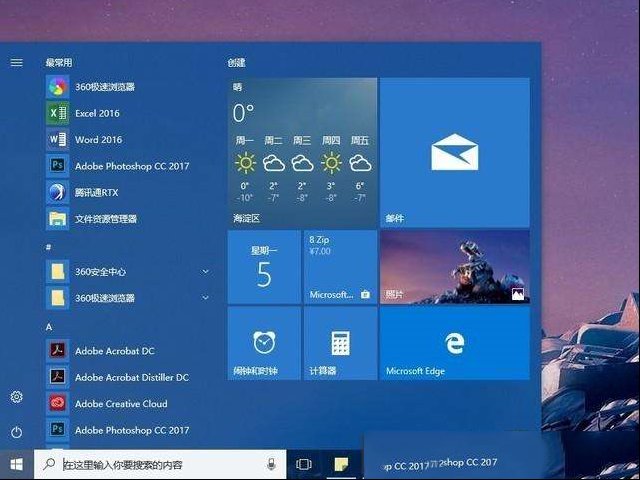Viewport: 640px width, 480px height.
Task: Click 周四 forecast in weather tile
Action: 331,170
